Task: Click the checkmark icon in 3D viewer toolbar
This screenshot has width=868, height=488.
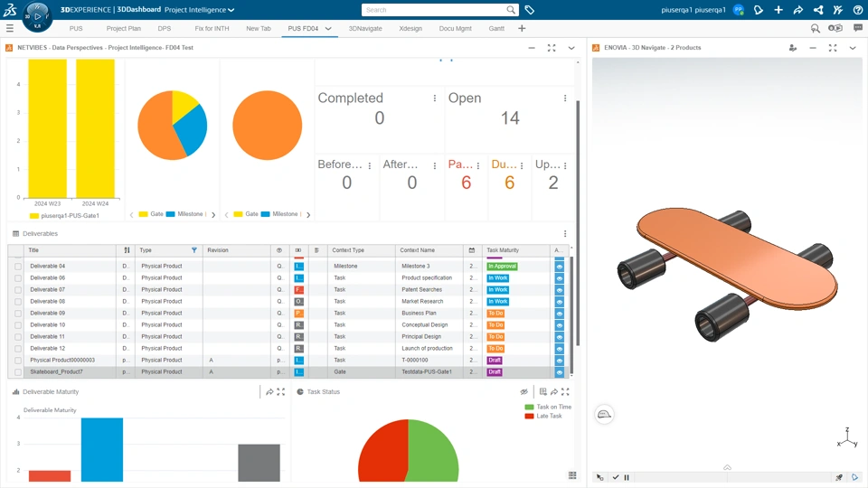Action: point(616,477)
